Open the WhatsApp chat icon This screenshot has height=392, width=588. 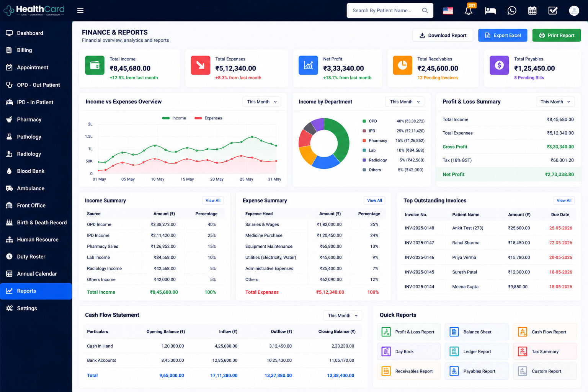coord(512,11)
